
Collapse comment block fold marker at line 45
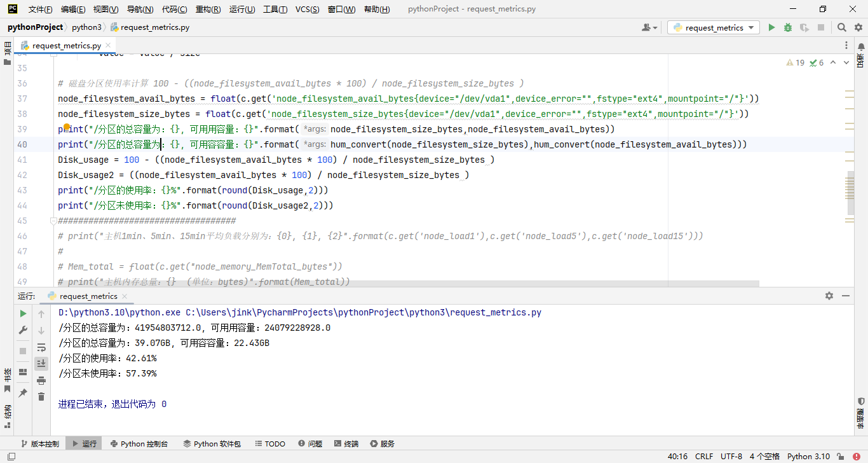pos(53,221)
